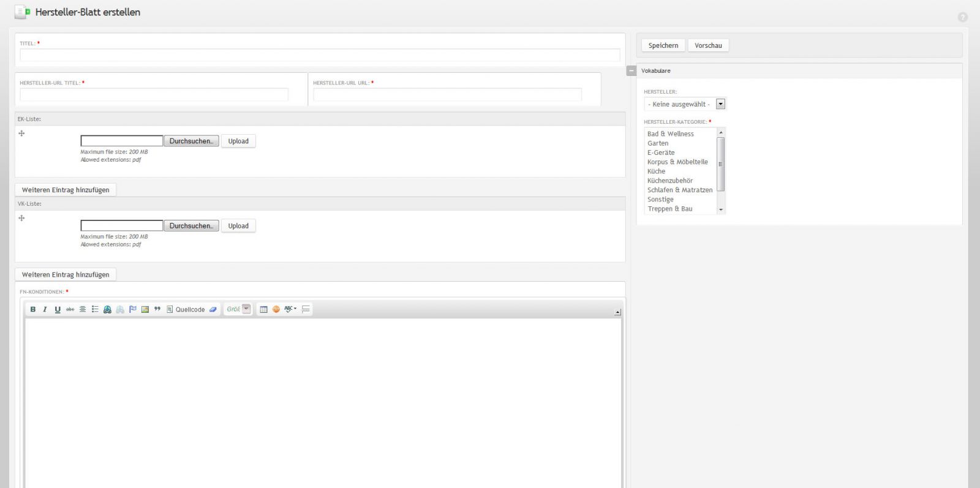This screenshot has width=980, height=488.
Task: Click into the Titel input field
Action: click(320, 55)
